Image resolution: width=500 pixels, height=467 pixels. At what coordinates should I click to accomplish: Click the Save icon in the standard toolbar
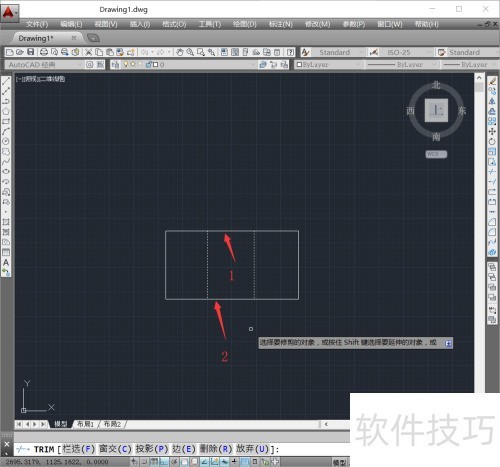tap(31, 52)
